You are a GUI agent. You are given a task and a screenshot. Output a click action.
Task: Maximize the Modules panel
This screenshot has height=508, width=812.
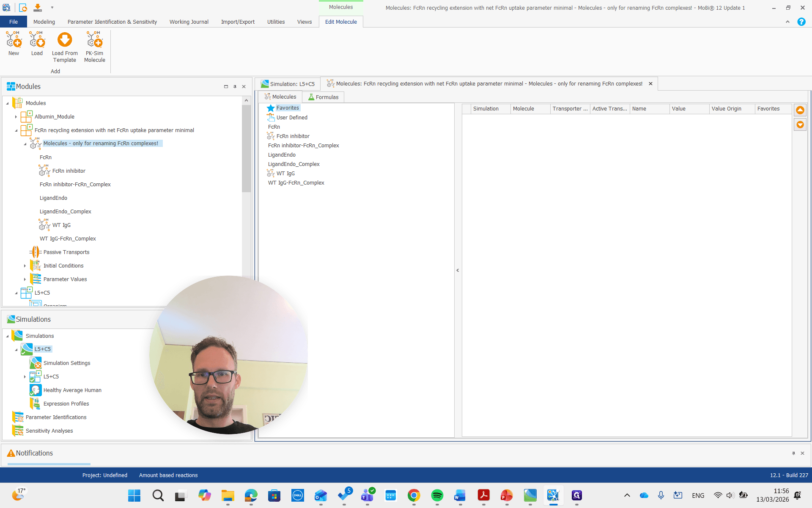point(226,86)
